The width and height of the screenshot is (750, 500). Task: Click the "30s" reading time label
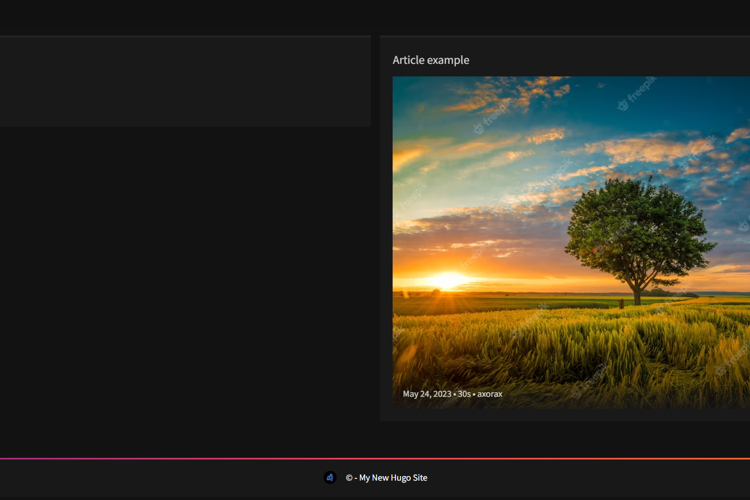[464, 394]
